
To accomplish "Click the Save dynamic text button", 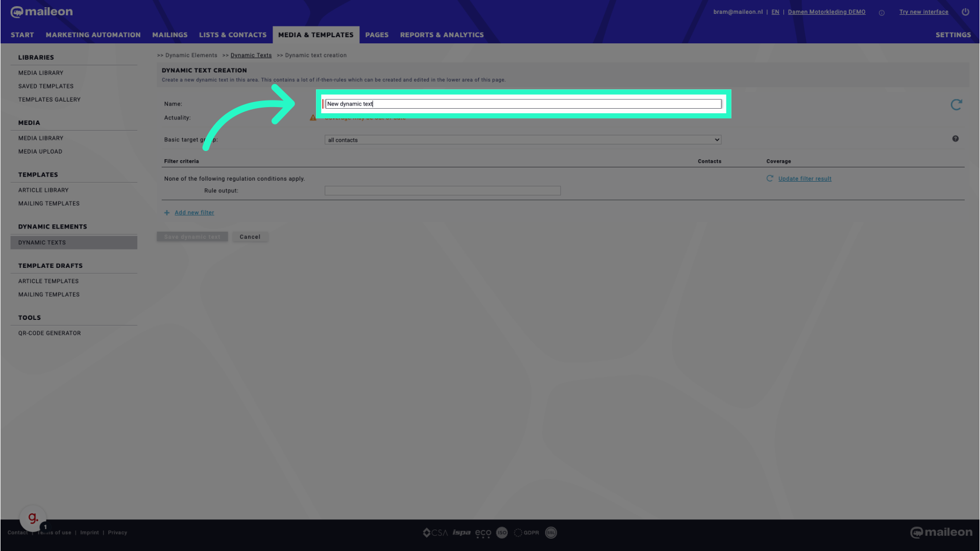I will (192, 236).
